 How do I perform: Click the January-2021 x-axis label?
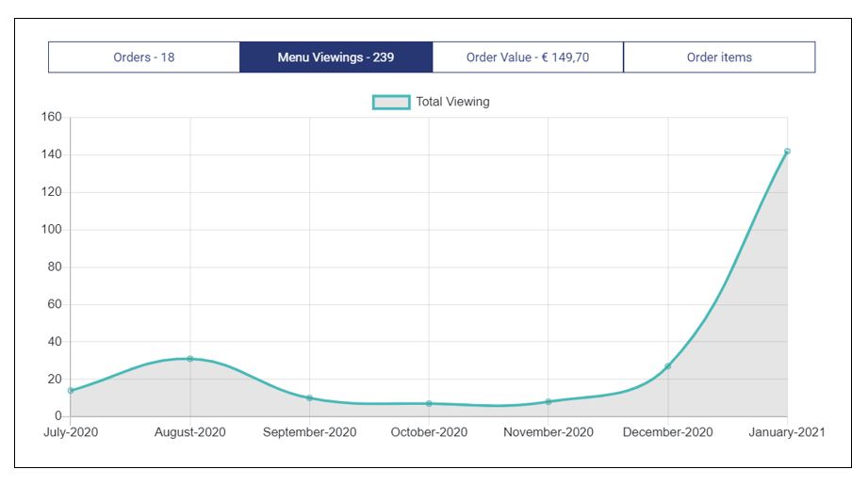[786, 432]
